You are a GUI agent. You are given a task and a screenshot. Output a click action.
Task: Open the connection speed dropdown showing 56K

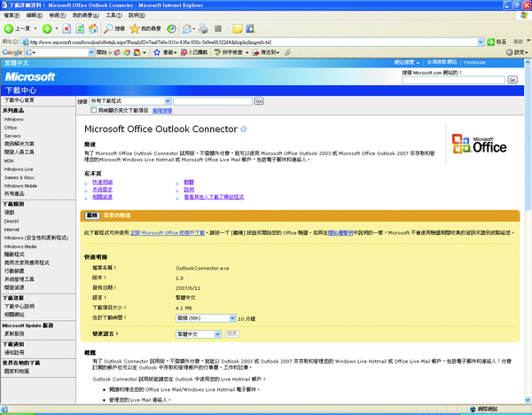[x=232, y=318]
